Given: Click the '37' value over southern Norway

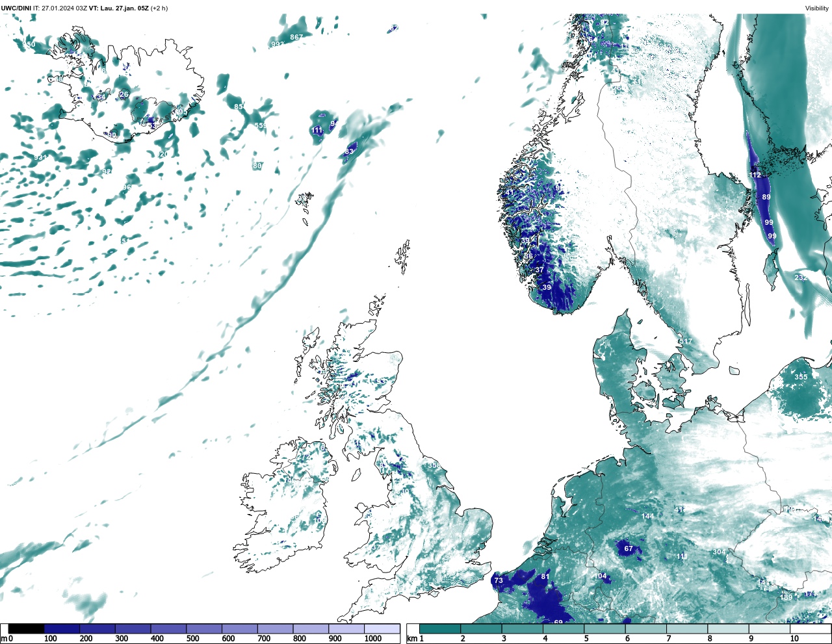Looking at the screenshot, I should point(539,270).
